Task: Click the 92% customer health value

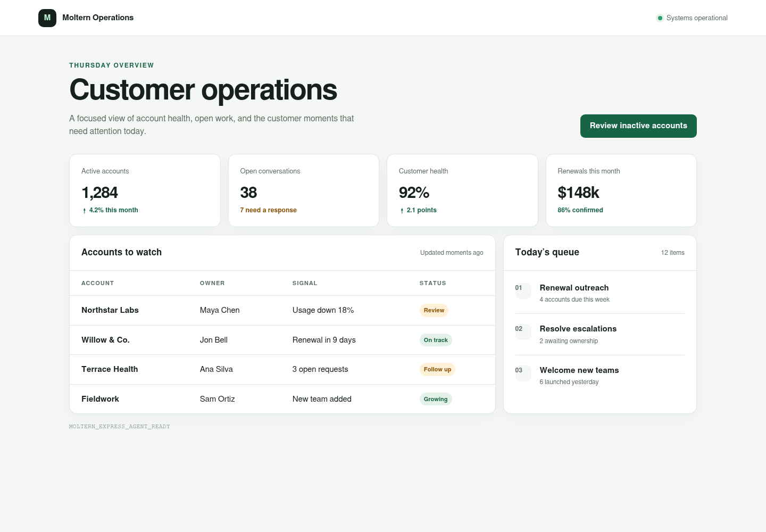Action: [x=414, y=193]
